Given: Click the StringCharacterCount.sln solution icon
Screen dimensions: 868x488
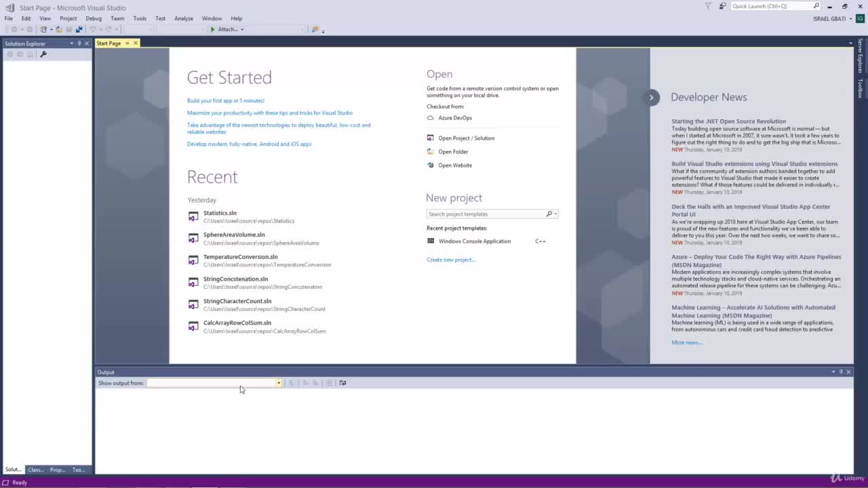Looking at the screenshot, I should pyautogui.click(x=193, y=305).
